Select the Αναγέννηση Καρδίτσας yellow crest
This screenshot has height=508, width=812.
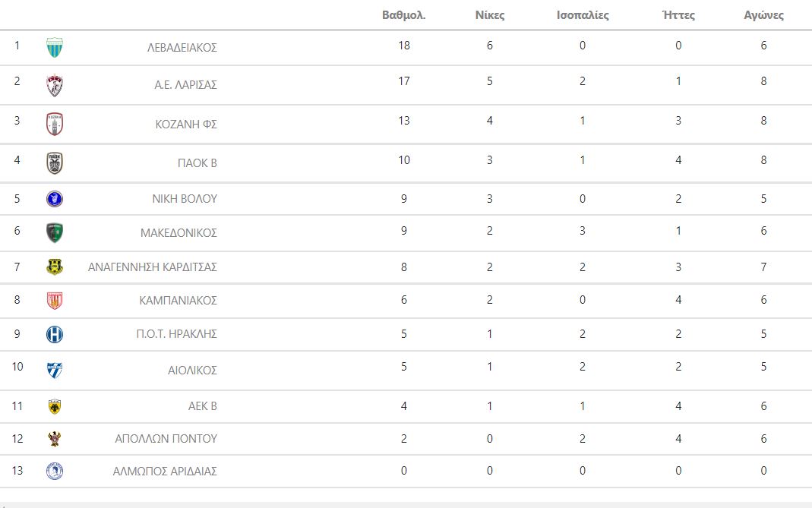click(55, 267)
